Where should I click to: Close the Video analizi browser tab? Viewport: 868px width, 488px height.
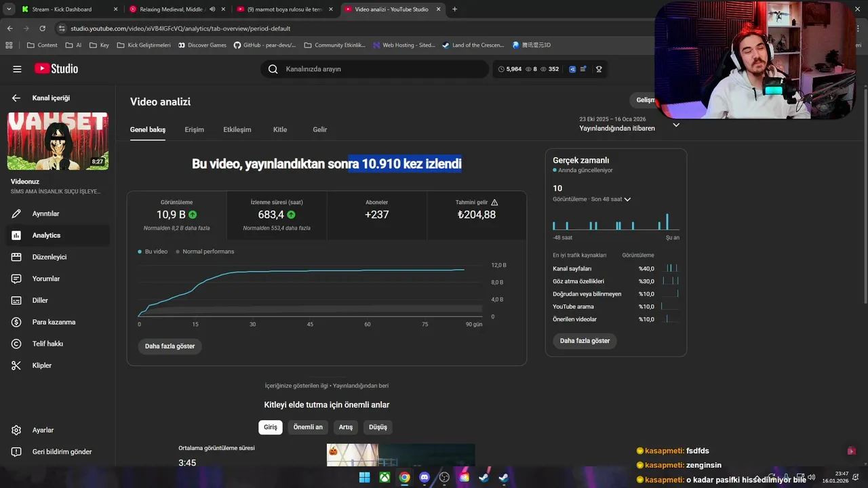pos(438,9)
